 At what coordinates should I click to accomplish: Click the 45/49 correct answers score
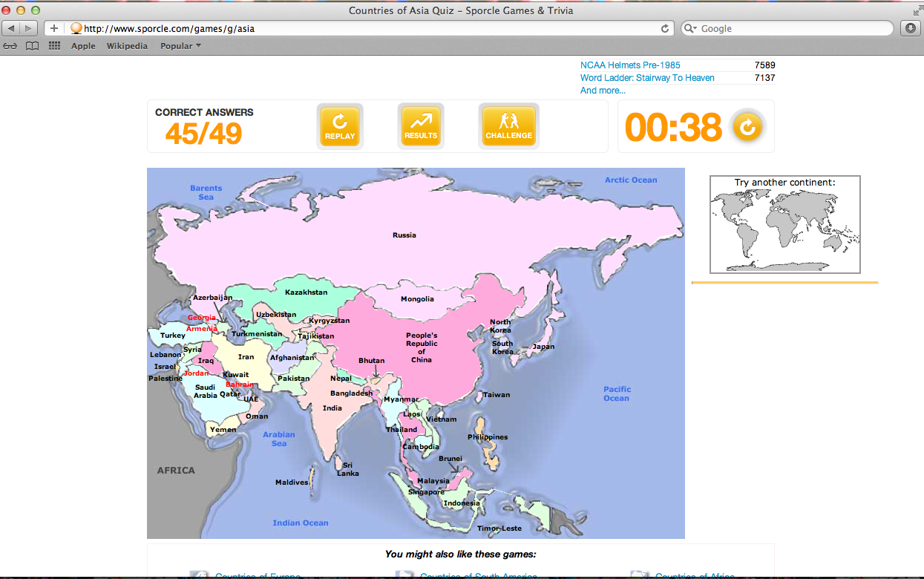pos(203,134)
